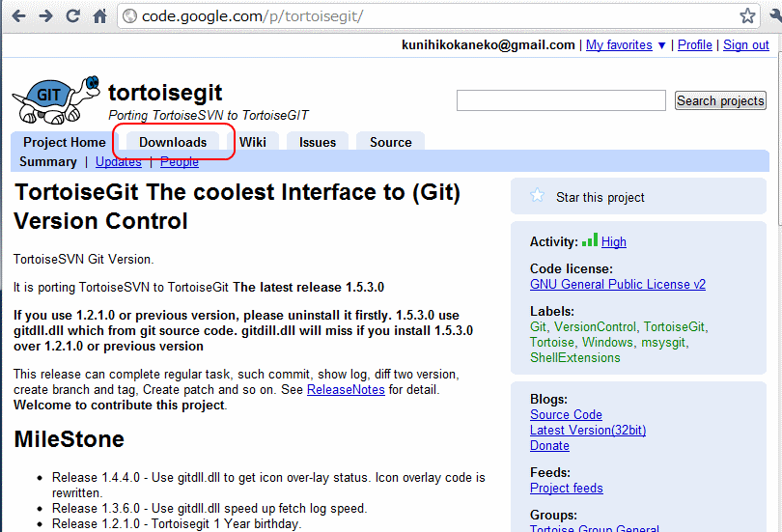
Task: Click the TortoiseGit label
Action: click(674, 326)
